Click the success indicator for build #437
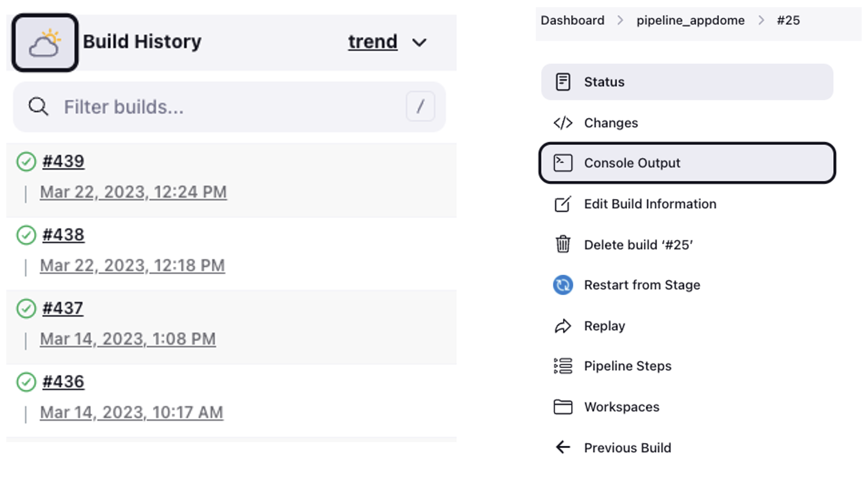 27,308
